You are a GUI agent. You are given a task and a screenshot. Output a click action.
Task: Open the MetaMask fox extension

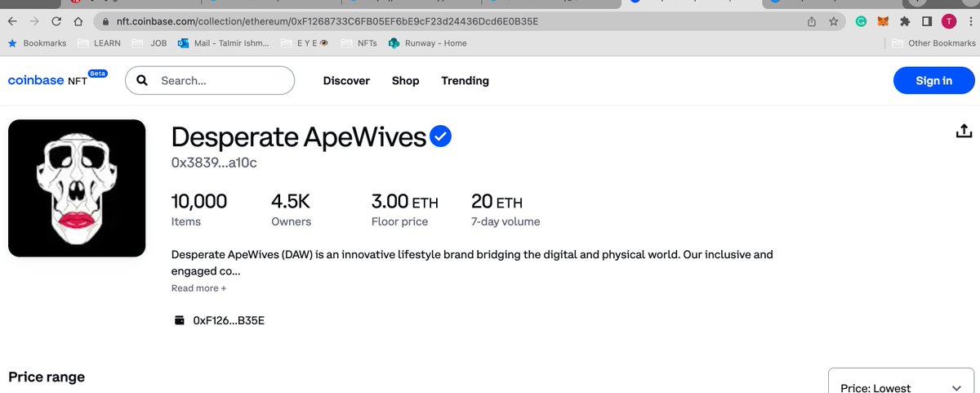point(883,21)
